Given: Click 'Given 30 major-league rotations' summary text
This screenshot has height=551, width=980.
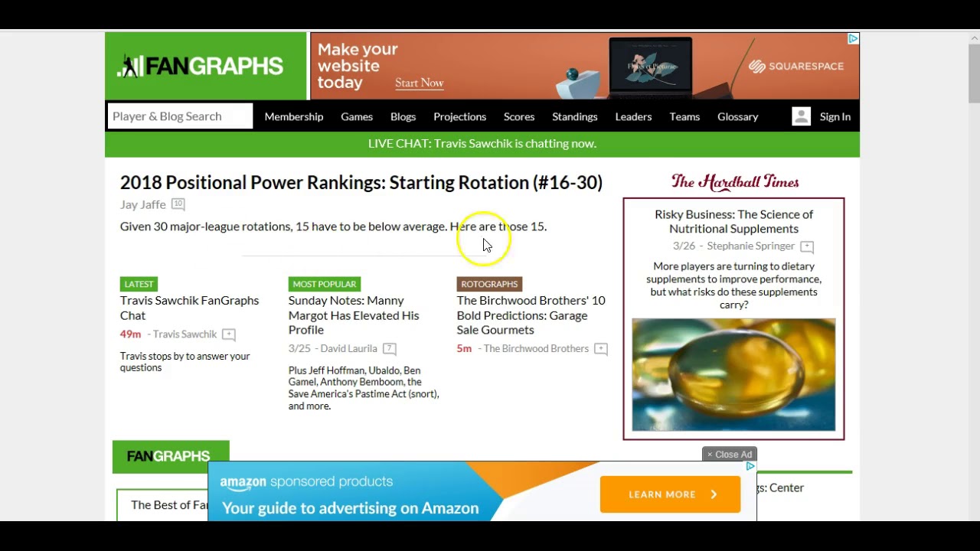Looking at the screenshot, I should coord(334,227).
